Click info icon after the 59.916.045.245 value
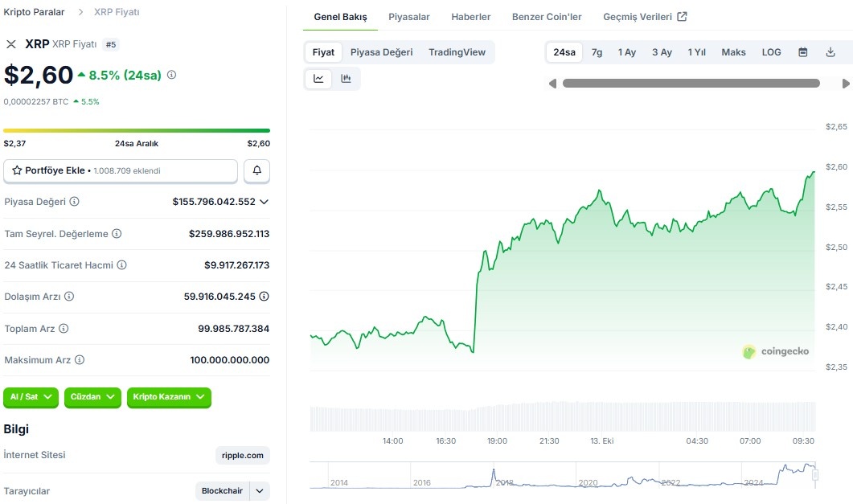853x504 pixels. [x=264, y=297]
